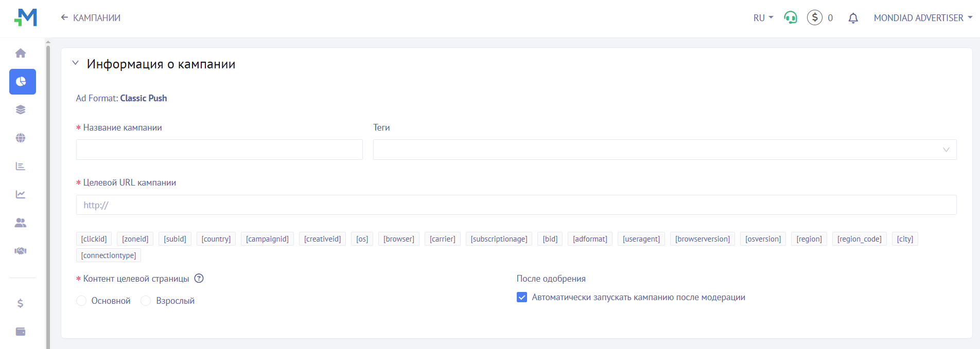Click the line chart statistics icon
Screen dimensions: 980x349
21,194
